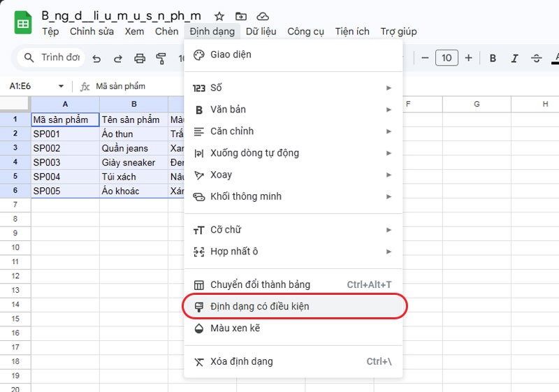The image size is (559, 392).
Task: Open the Dữ liệu menu
Action: click(261, 31)
